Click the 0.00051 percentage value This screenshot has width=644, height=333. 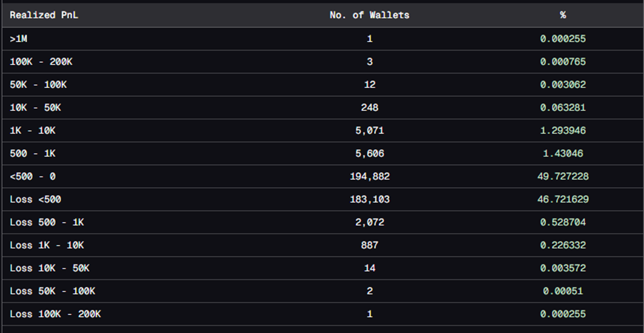click(x=563, y=291)
